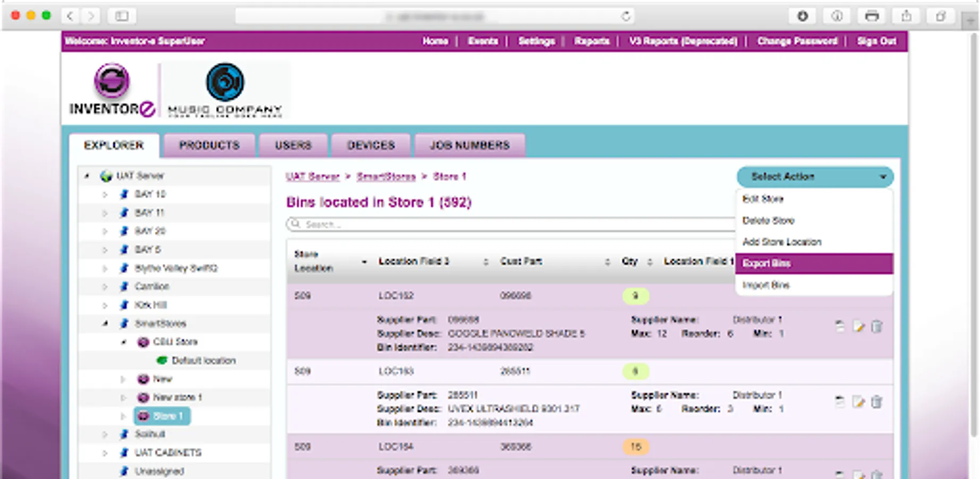Image resolution: width=980 pixels, height=479 pixels.
Task: Click the blue icon beside Unassigned
Action: coord(124,471)
